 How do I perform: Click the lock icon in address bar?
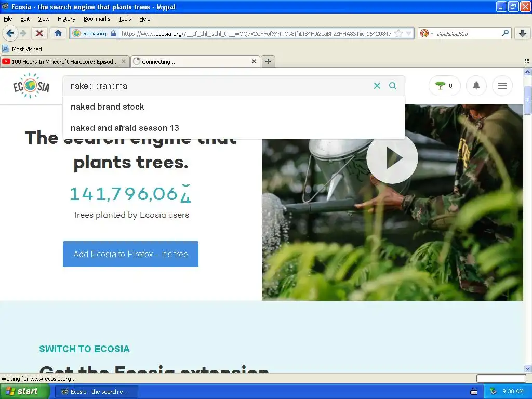coord(113,33)
